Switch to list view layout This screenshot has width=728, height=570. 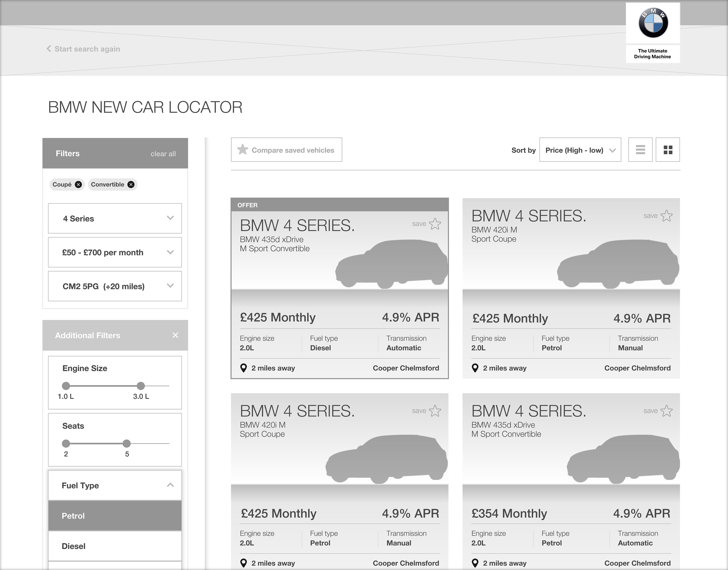coord(640,150)
